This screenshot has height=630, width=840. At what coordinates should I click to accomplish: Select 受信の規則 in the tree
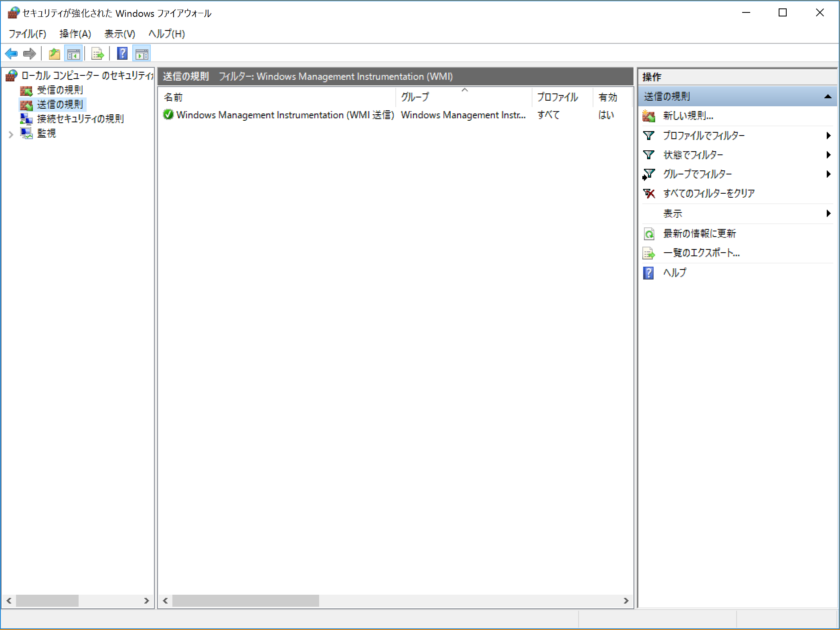[x=60, y=90]
